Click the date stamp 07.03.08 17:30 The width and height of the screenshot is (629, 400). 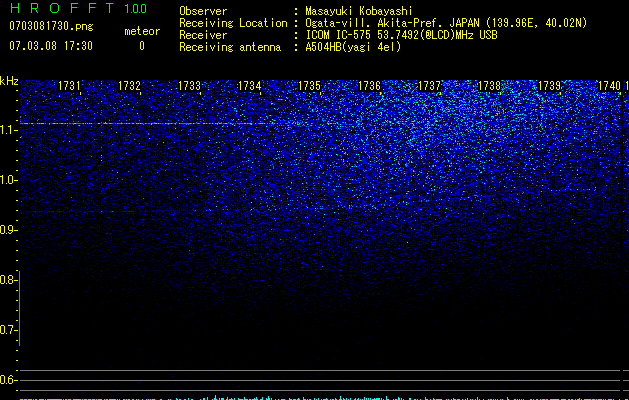coord(51,46)
